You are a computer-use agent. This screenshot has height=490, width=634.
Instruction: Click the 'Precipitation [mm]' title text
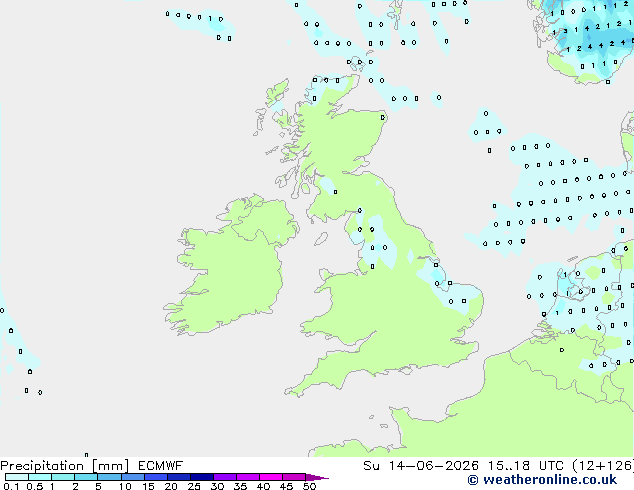coord(64,466)
